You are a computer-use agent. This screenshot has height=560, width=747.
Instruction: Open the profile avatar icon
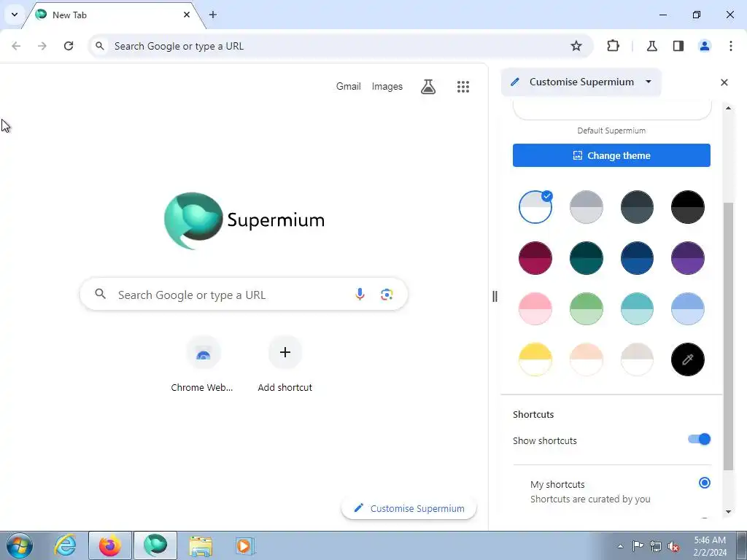(x=705, y=46)
